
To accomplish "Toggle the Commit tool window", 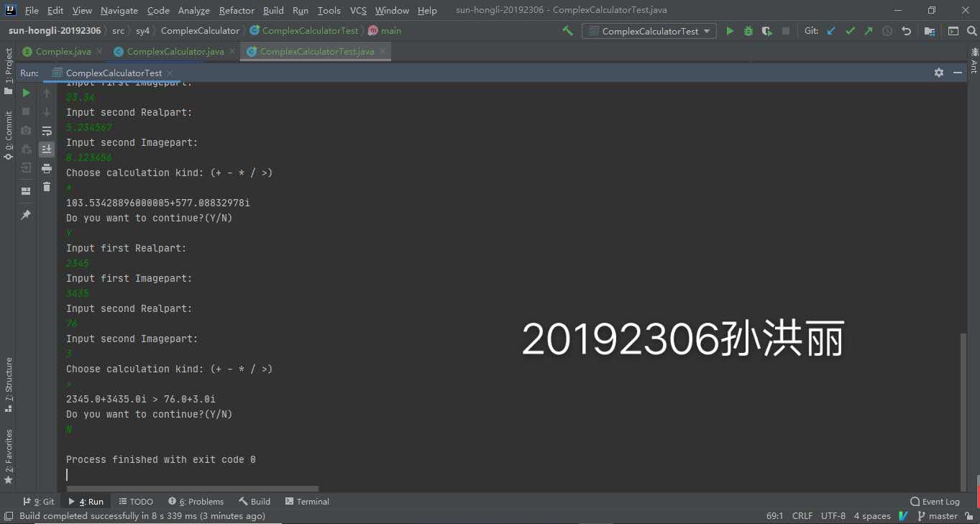I will tap(8, 134).
